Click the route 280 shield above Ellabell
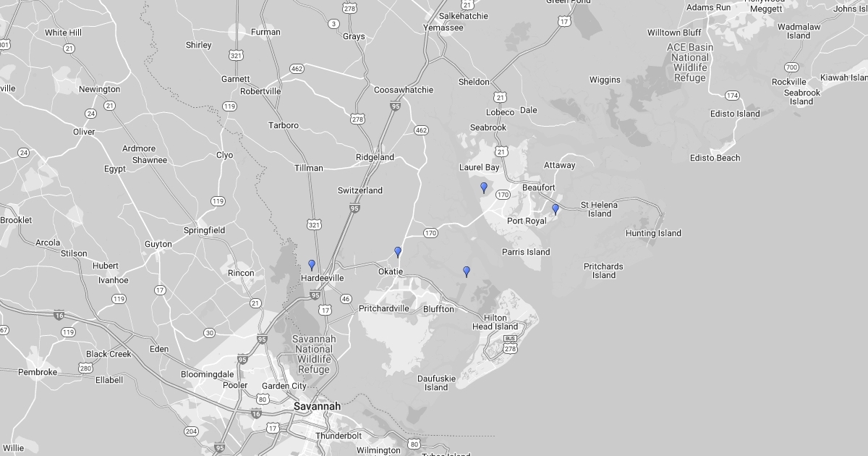 pos(86,368)
